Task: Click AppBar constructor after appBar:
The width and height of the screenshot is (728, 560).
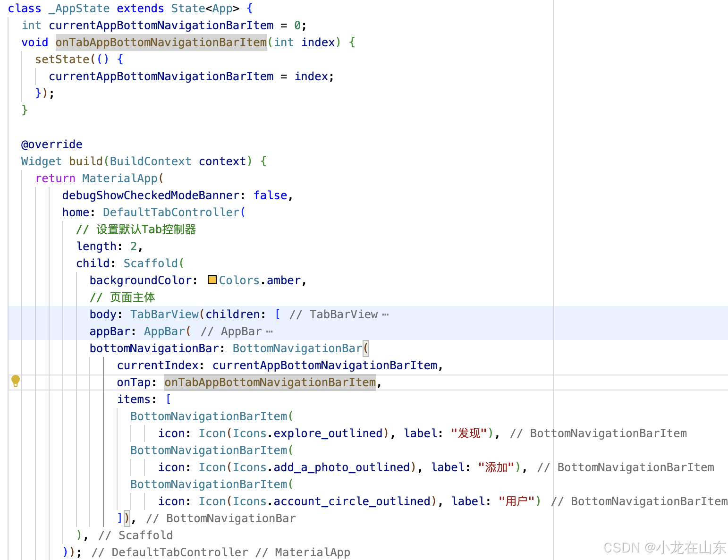Action: point(164,331)
